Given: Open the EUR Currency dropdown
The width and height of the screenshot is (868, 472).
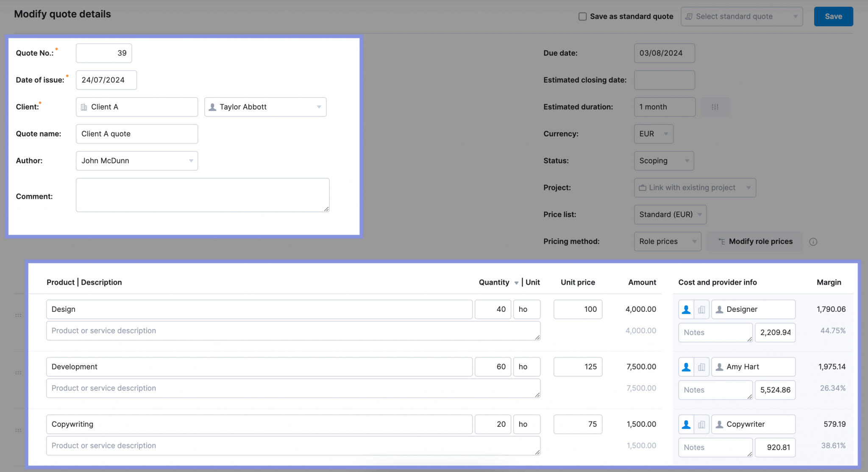Looking at the screenshot, I should 654,134.
